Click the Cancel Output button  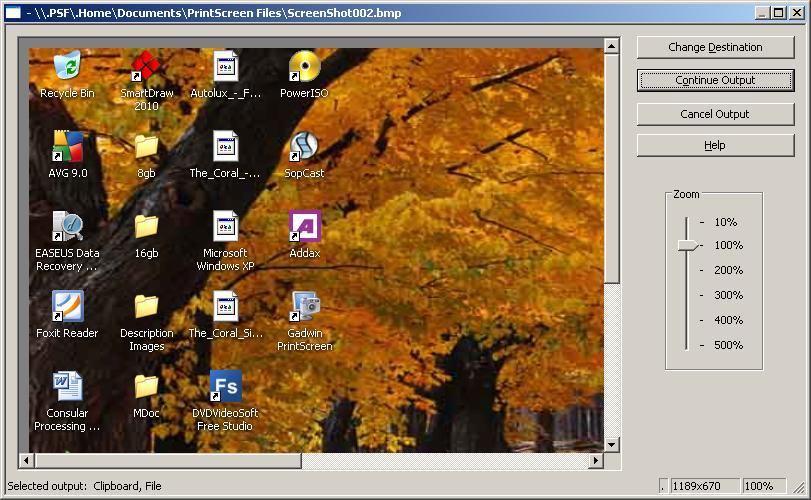[x=715, y=114]
